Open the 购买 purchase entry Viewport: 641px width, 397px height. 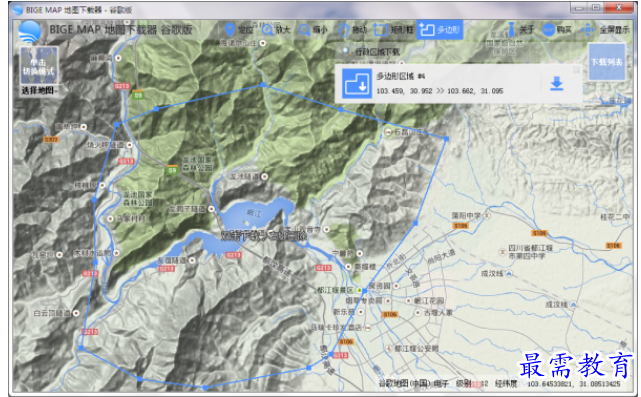(557, 29)
